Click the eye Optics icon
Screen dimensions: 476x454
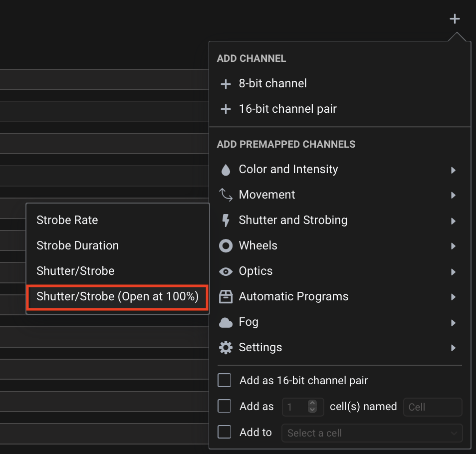point(226,271)
